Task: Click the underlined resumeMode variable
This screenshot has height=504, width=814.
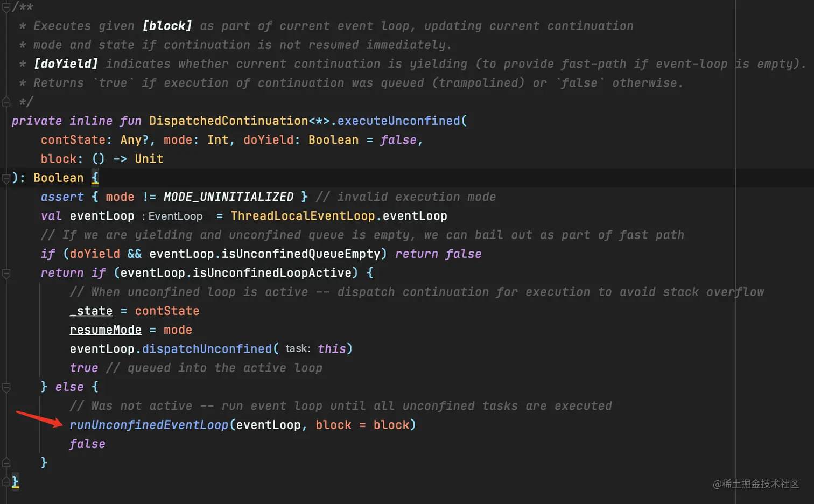Action: [106, 330]
